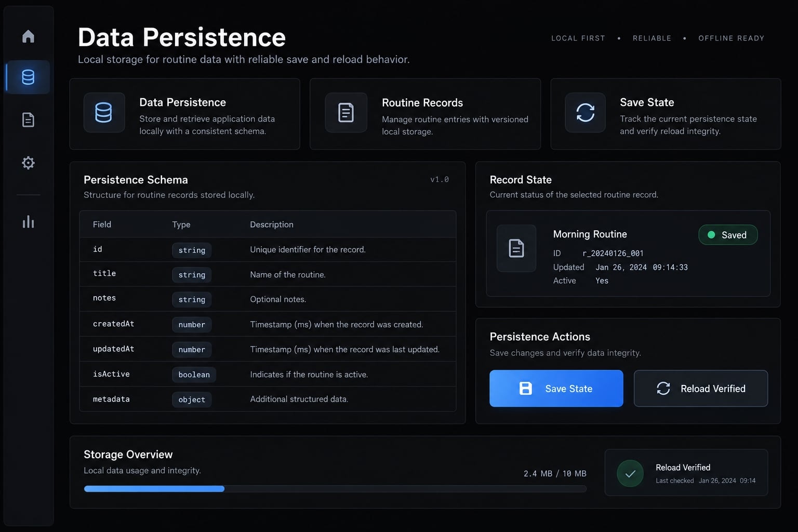Select the isActive field name
This screenshot has width=798, height=532.
pyautogui.click(x=111, y=374)
